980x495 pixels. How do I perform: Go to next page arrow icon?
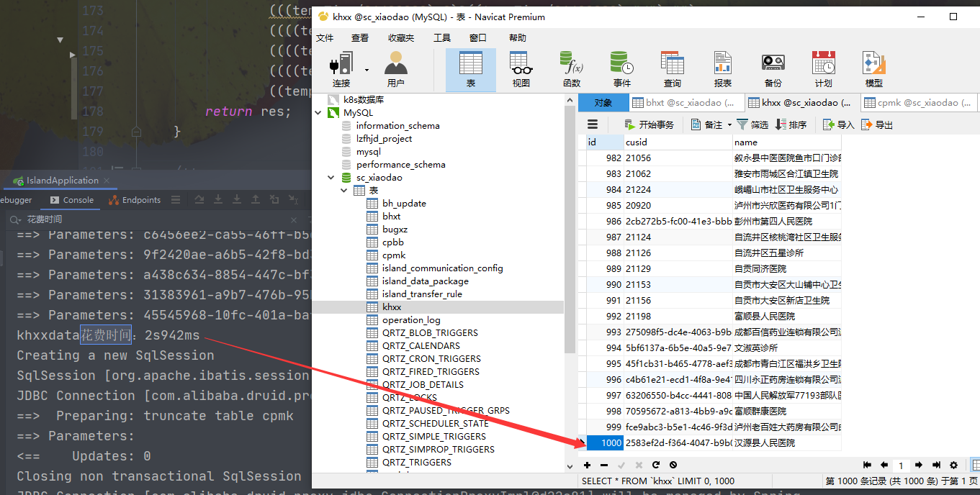click(x=919, y=466)
